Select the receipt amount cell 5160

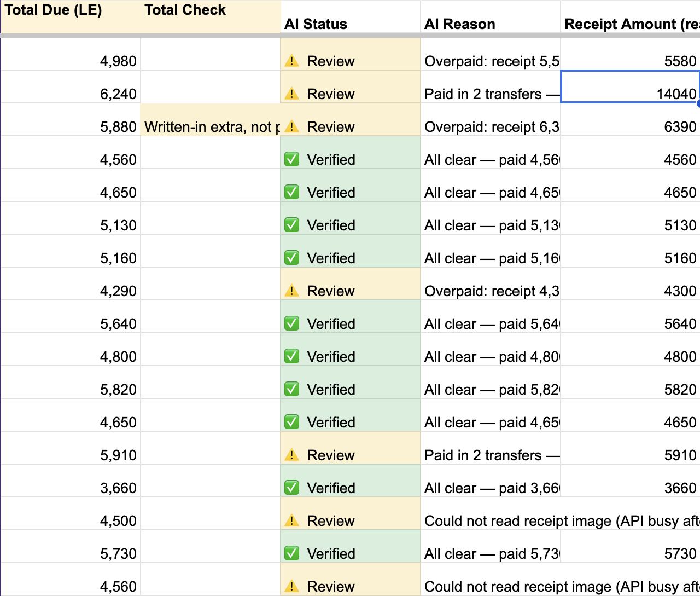[631, 251]
